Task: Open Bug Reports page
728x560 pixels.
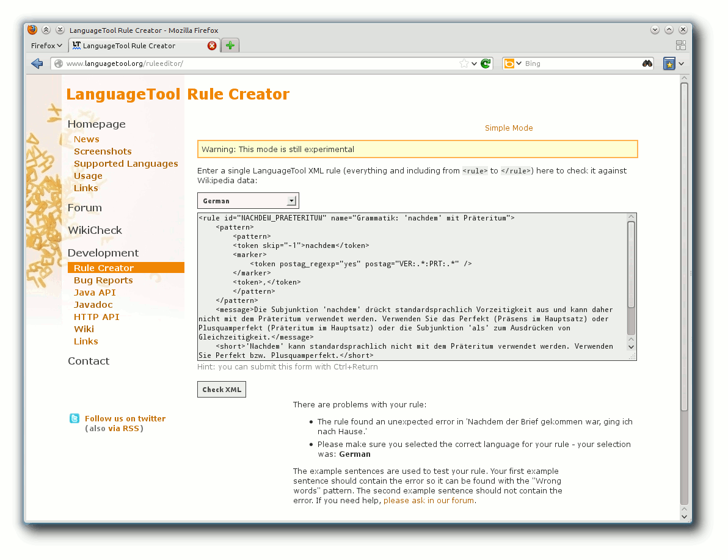Action: coord(103,280)
